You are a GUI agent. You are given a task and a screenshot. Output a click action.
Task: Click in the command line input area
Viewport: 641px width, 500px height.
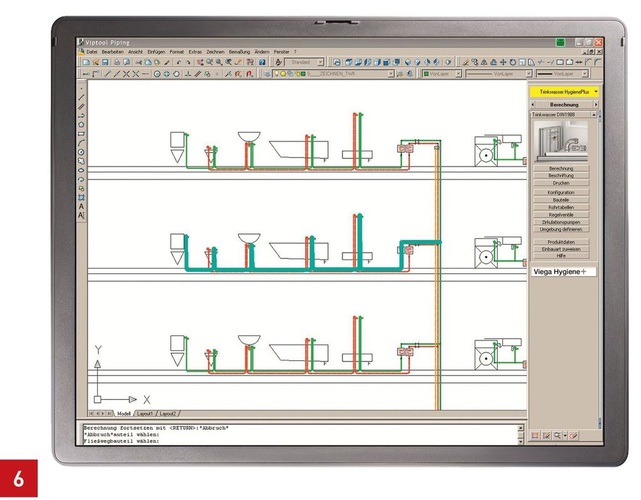[x=300, y=440]
